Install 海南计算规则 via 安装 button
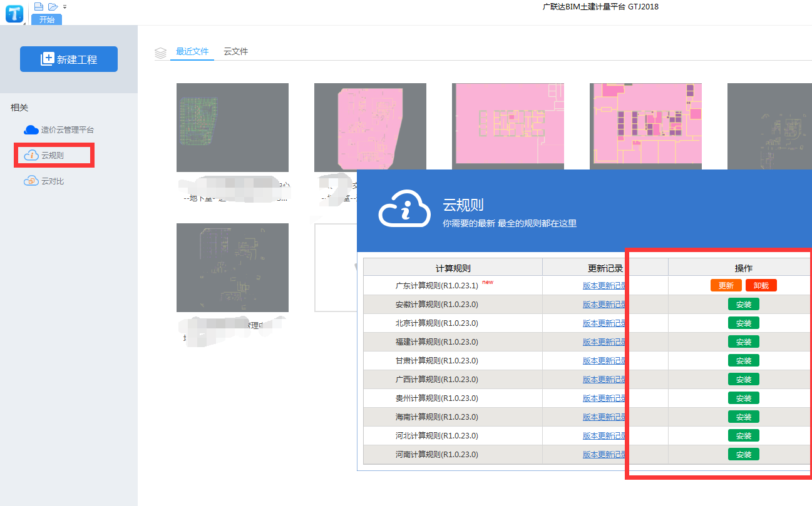 click(744, 417)
